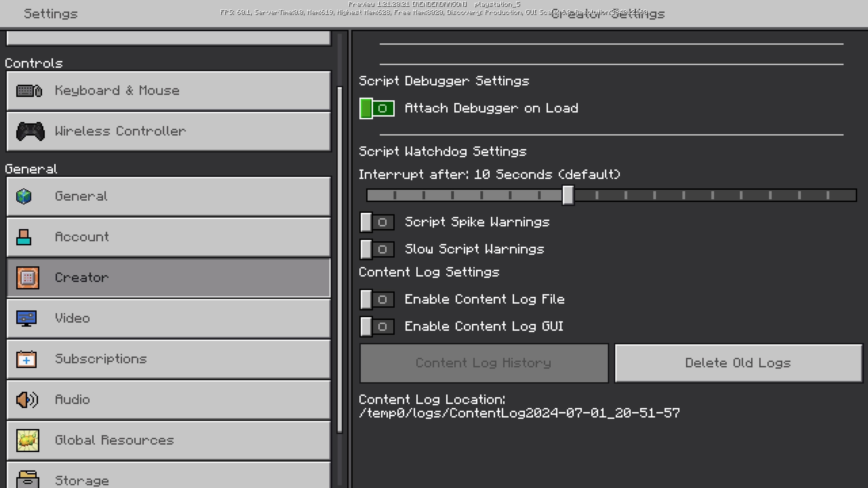Click the Wireless Controller gamepad icon
The width and height of the screenshot is (868, 488).
[x=30, y=131]
